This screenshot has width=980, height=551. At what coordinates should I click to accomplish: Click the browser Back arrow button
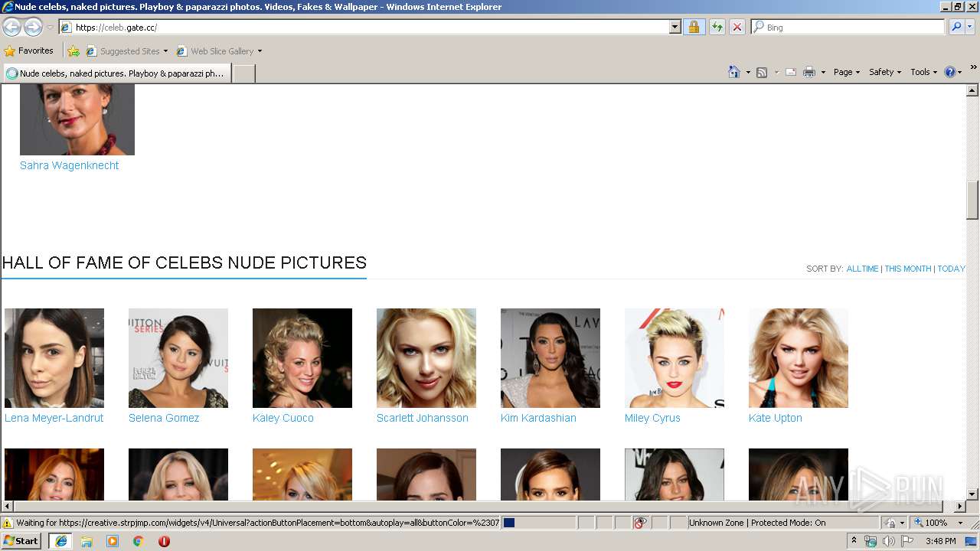(x=11, y=27)
